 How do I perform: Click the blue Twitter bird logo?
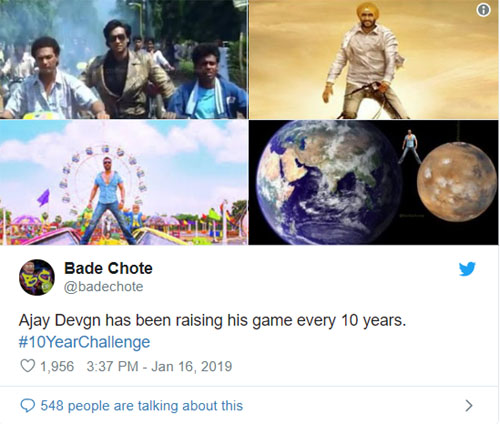[x=467, y=269]
